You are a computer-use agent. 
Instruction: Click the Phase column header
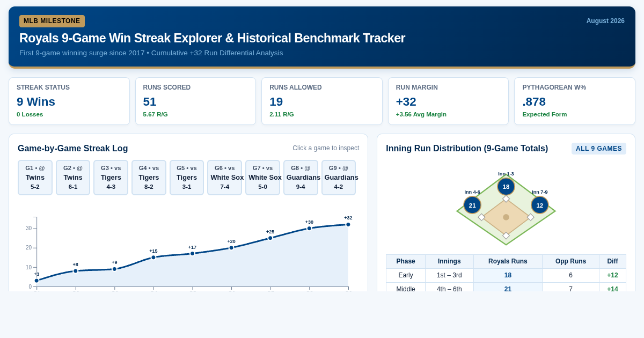(406, 261)
